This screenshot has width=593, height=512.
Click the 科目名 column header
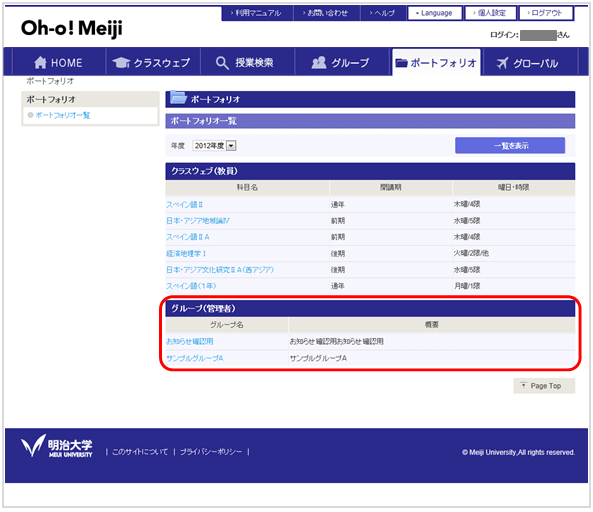(247, 187)
